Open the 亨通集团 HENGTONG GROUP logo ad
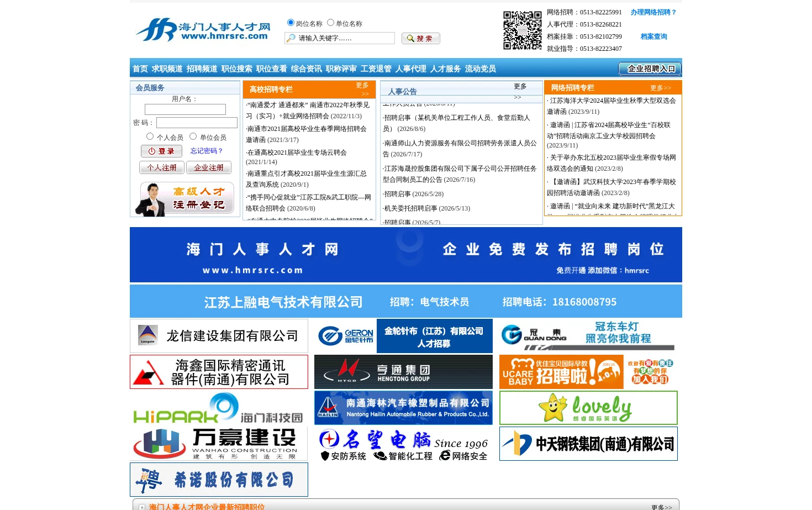Screen dimensions: 812x510 pos(403,372)
